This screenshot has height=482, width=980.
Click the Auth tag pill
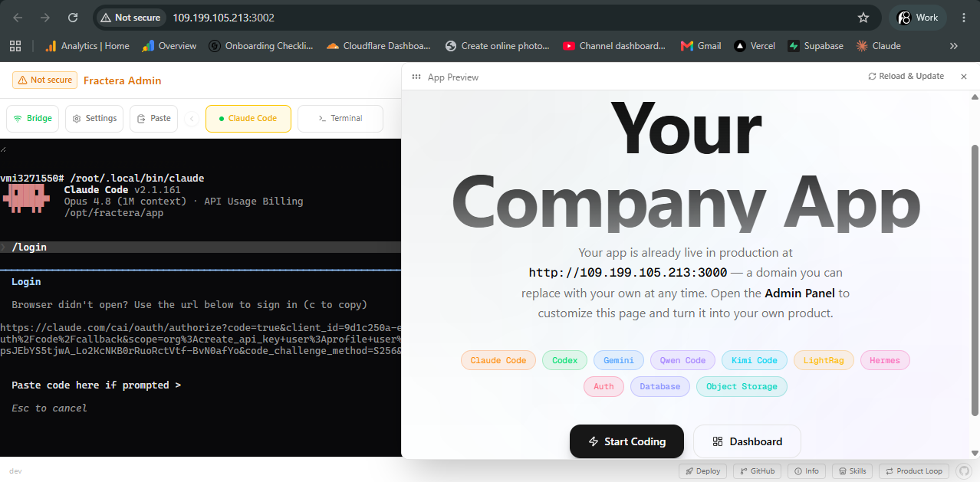[603, 386]
